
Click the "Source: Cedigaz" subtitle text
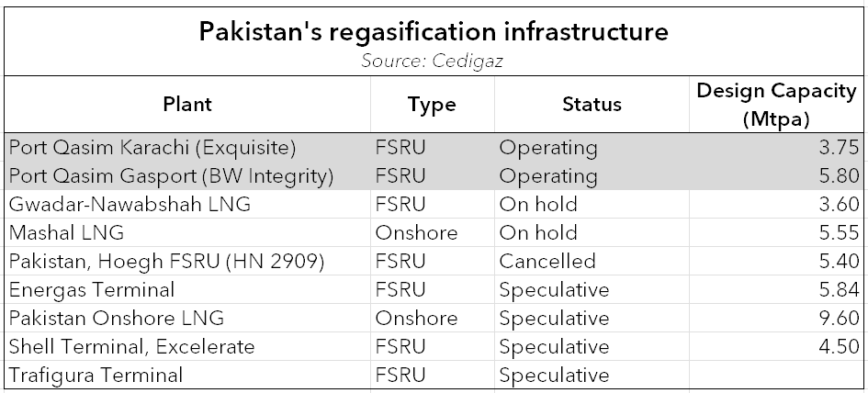pyautogui.click(x=434, y=62)
